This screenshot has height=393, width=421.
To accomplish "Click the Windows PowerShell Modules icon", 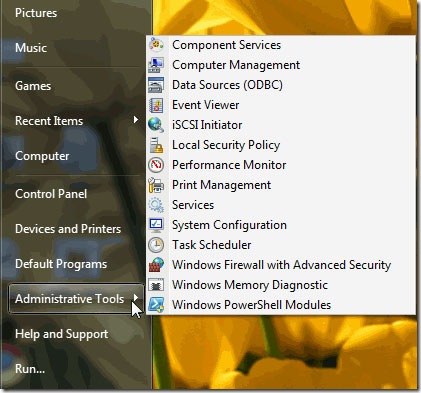I will point(156,305).
